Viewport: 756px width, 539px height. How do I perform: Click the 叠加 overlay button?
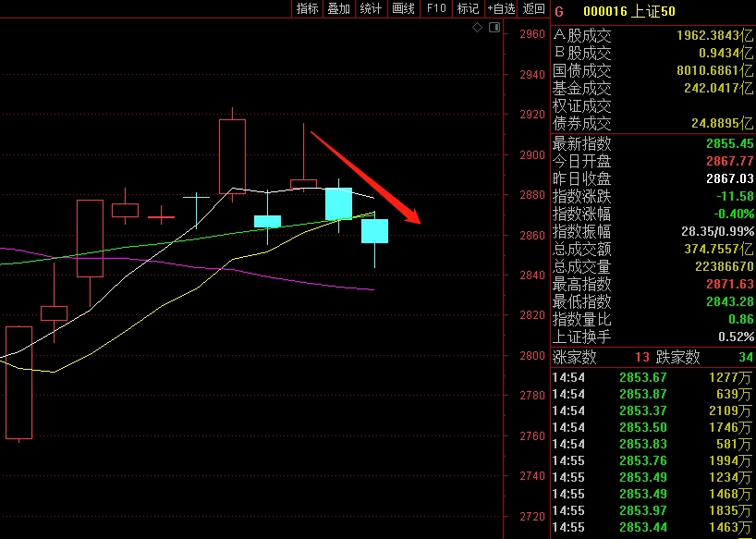click(x=339, y=8)
